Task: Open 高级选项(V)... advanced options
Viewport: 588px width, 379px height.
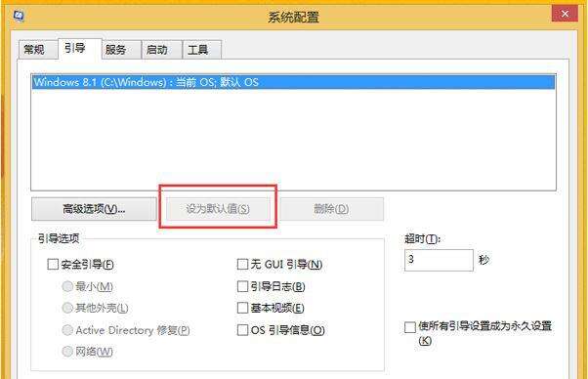Action: (x=94, y=209)
